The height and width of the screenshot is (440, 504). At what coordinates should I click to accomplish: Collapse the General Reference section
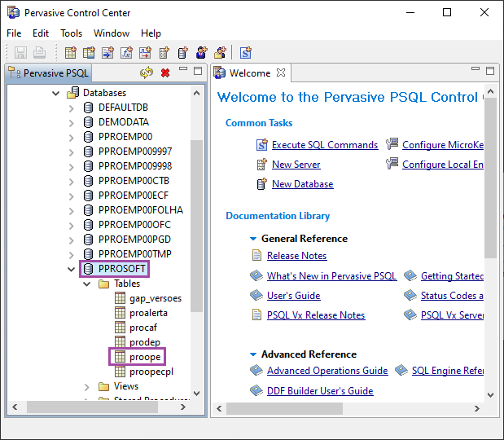(253, 239)
